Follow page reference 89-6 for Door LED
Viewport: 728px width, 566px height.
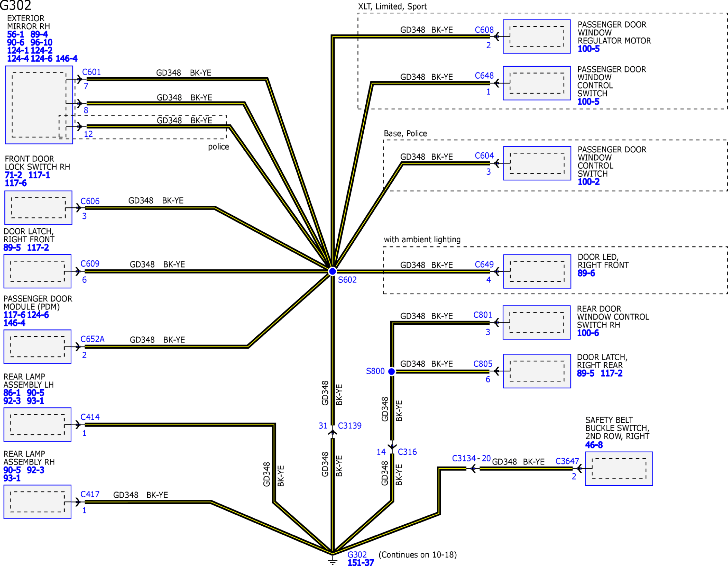(586, 273)
